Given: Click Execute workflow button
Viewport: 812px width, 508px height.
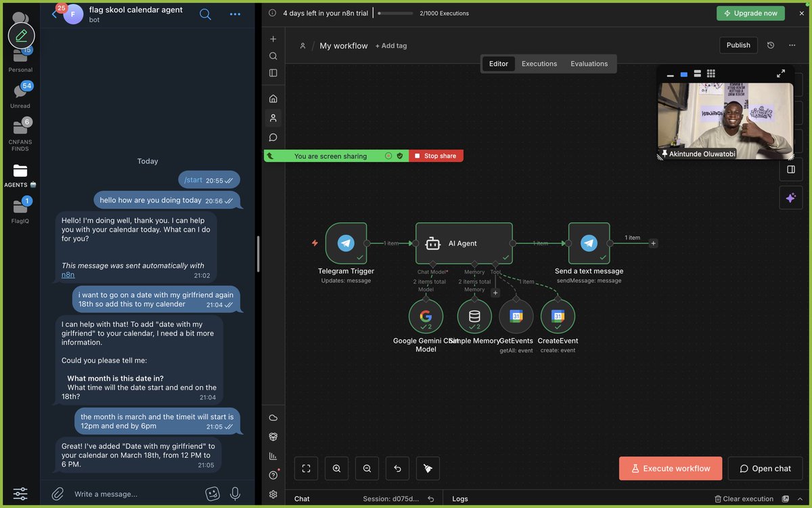Looking at the screenshot, I should [671, 468].
